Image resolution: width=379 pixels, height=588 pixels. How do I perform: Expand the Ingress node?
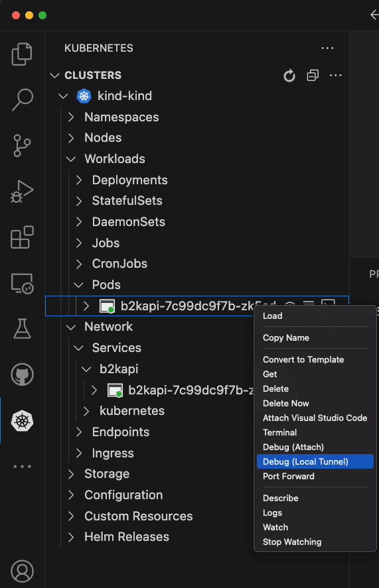pos(78,453)
